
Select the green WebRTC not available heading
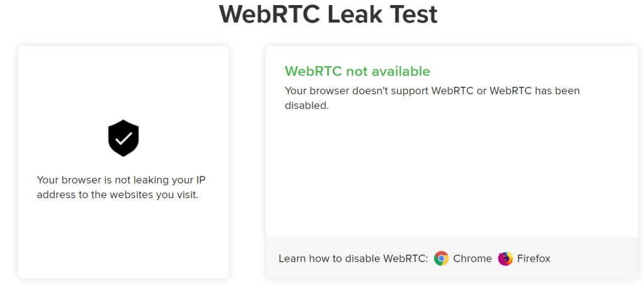coord(357,71)
